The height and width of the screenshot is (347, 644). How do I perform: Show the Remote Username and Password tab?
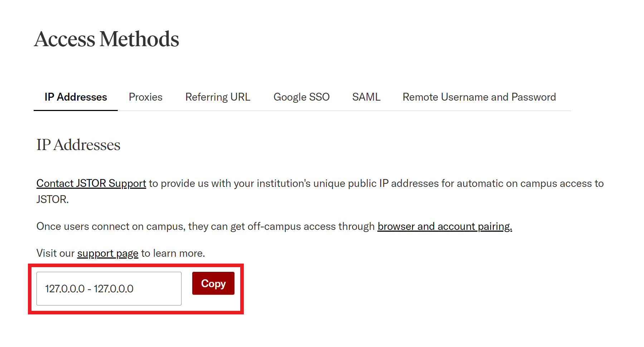(x=479, y=97)
